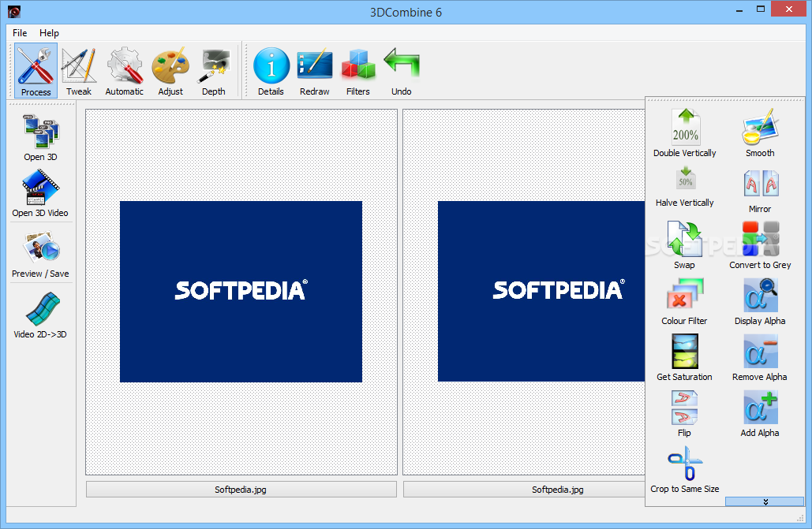Click Remove Alpha
812x529 pixels.
760,358
